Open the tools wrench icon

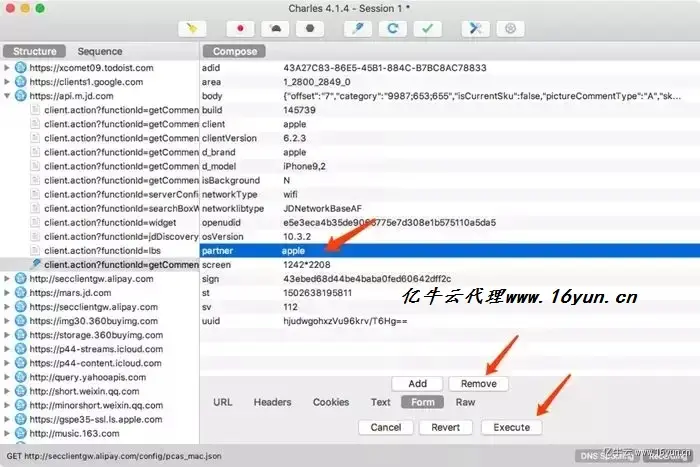475,29
